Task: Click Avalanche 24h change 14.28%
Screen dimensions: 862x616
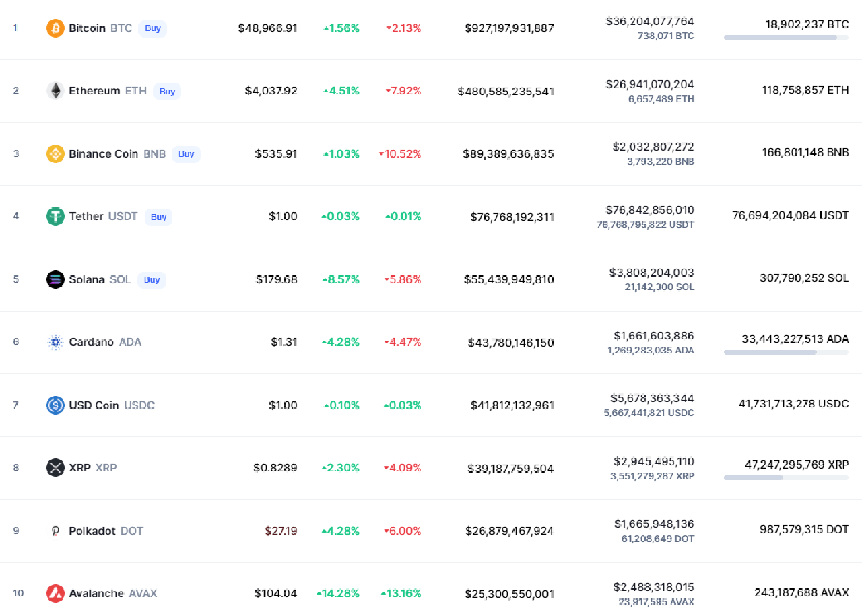Action: (337, 593)
